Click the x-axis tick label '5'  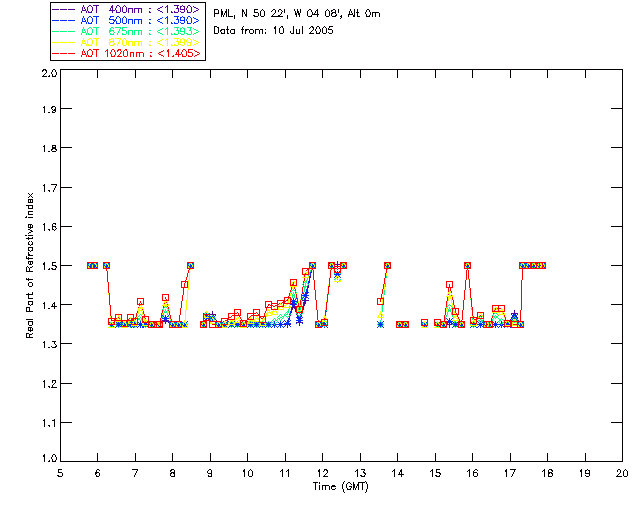pyautogui.click(x=60, y=473)
